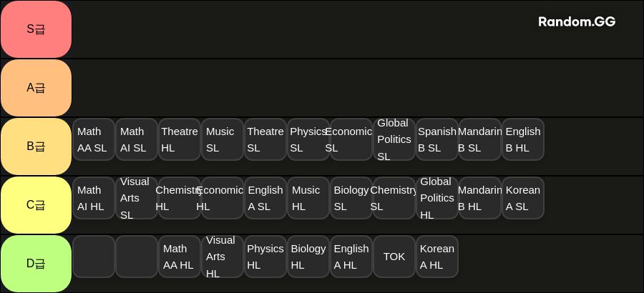
Task: Click the Global Politics SL tile
Action: [394, 139]
